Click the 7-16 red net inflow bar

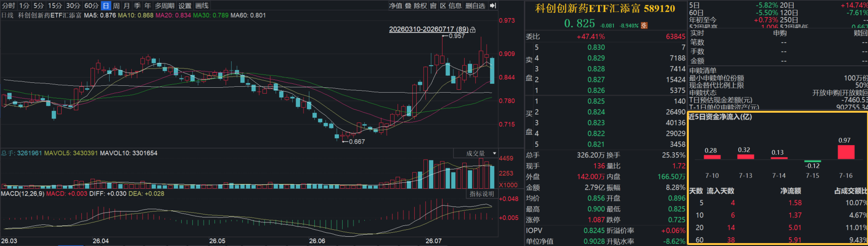[846, 152]
